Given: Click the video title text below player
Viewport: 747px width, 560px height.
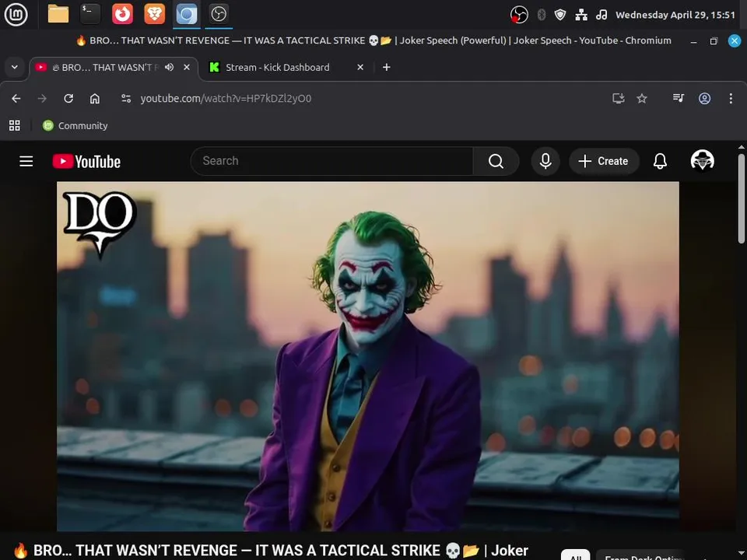Looking at the screenshot, I should coord(271,550).
